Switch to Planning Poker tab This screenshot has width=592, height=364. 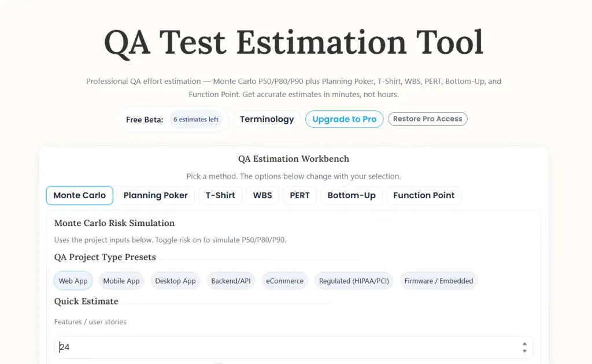[x=156, y=195]
